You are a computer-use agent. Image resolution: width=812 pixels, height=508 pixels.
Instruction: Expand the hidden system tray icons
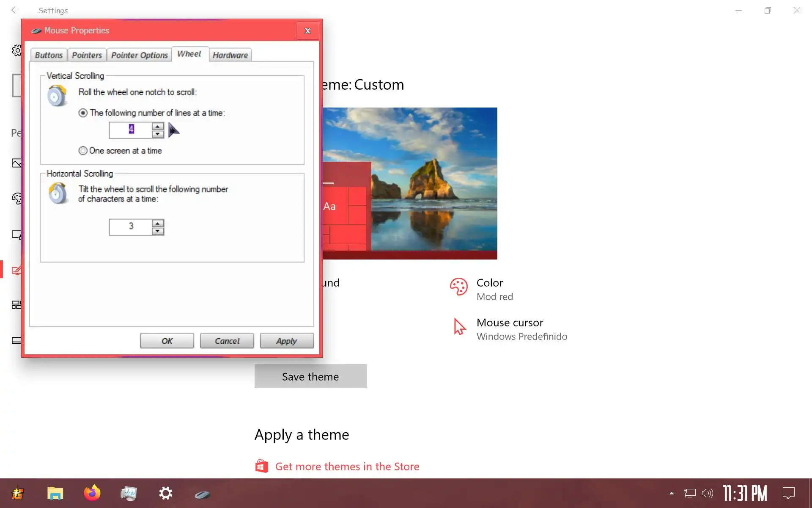pos(672,493)
